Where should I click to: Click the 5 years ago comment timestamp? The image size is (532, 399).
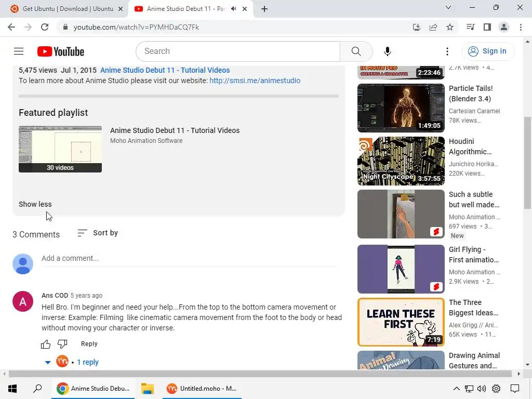point(86,296)
